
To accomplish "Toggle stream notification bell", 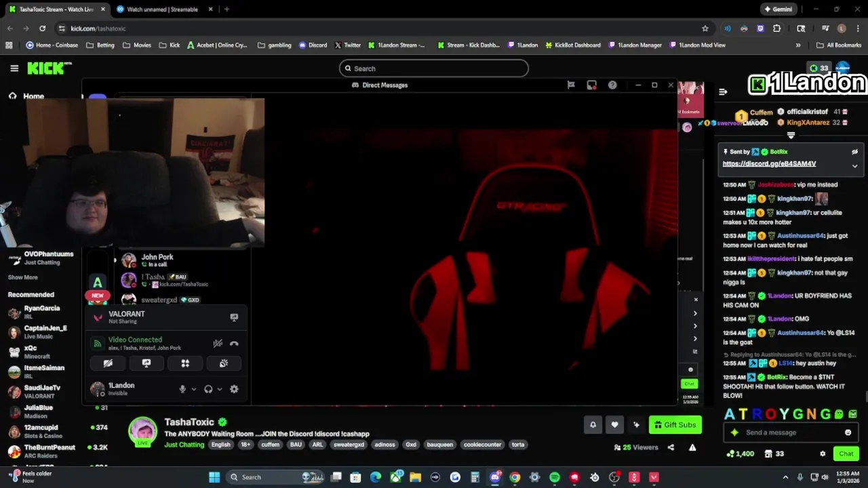I will click(x=593, y=425).
